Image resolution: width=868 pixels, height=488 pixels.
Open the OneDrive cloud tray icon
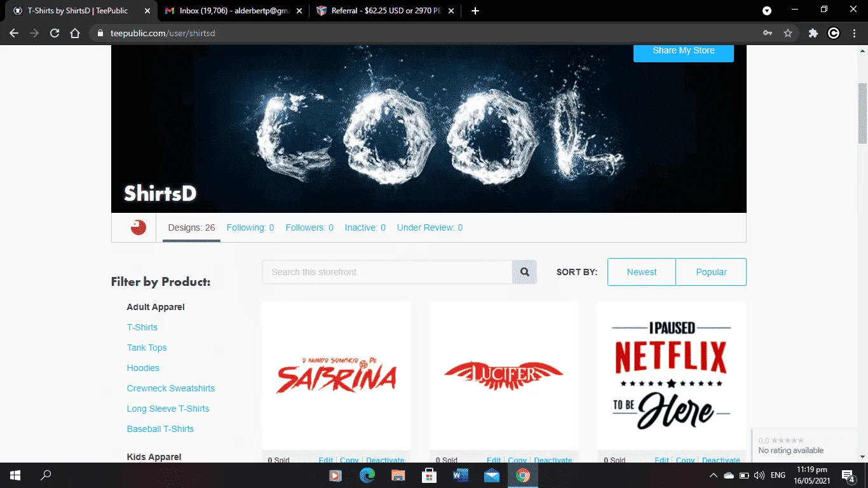[729, 475]
